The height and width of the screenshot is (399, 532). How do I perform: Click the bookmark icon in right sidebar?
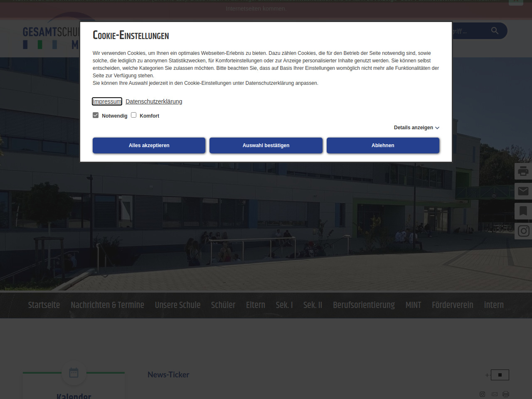point(523,211)
